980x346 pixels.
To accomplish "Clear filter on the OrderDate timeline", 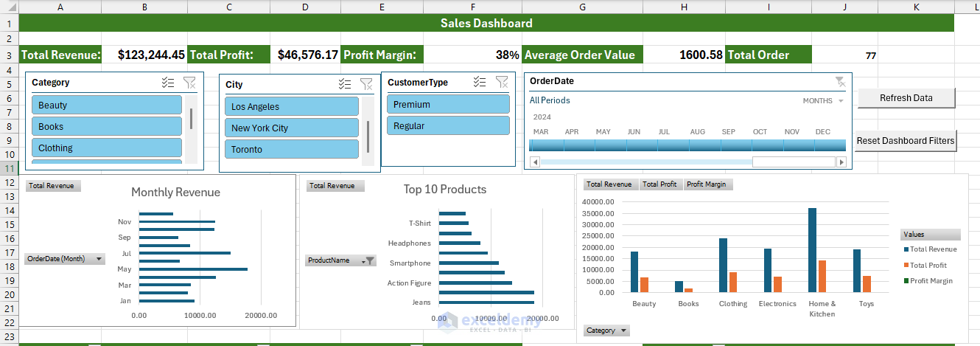I will pos(840,81).
